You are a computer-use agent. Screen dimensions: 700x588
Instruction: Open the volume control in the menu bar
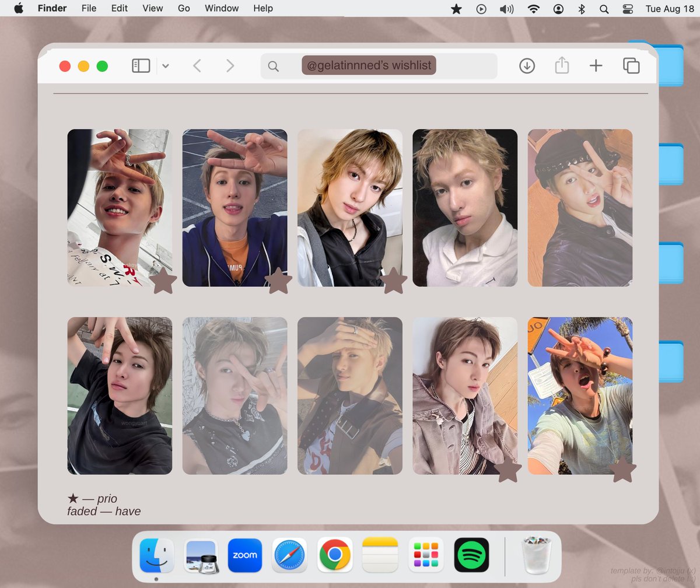pos(506,9)
